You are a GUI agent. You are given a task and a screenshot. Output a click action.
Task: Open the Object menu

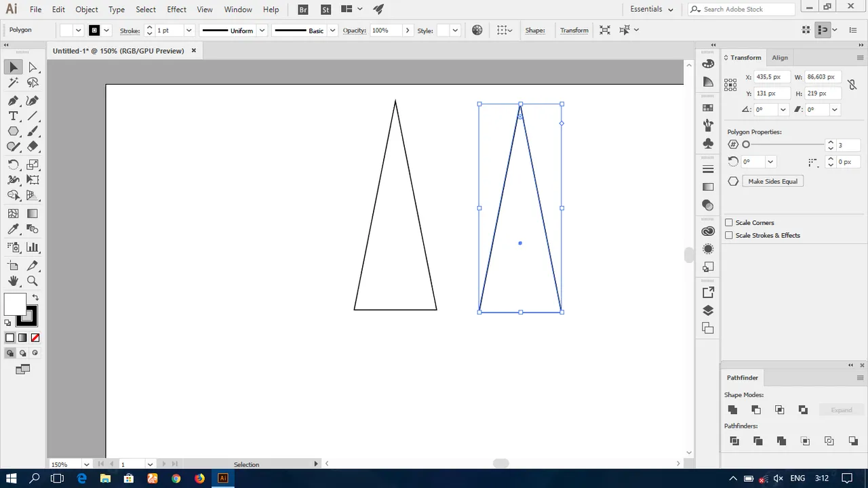pyautogui.click(x=87, y=9)
